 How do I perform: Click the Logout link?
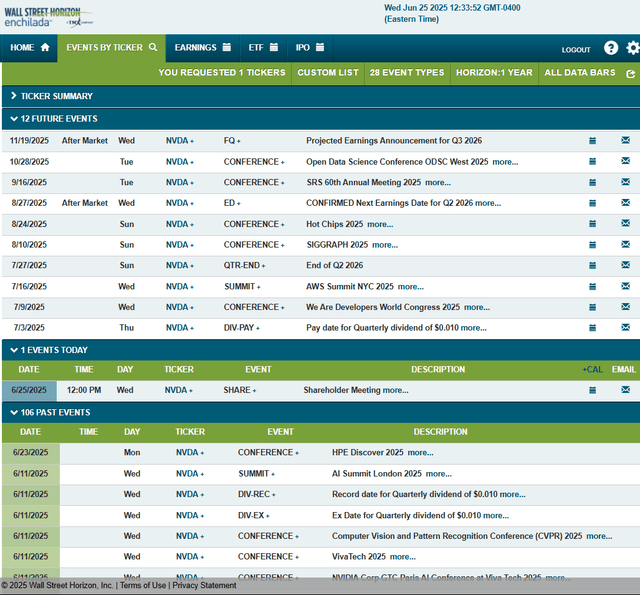(576, 49)
